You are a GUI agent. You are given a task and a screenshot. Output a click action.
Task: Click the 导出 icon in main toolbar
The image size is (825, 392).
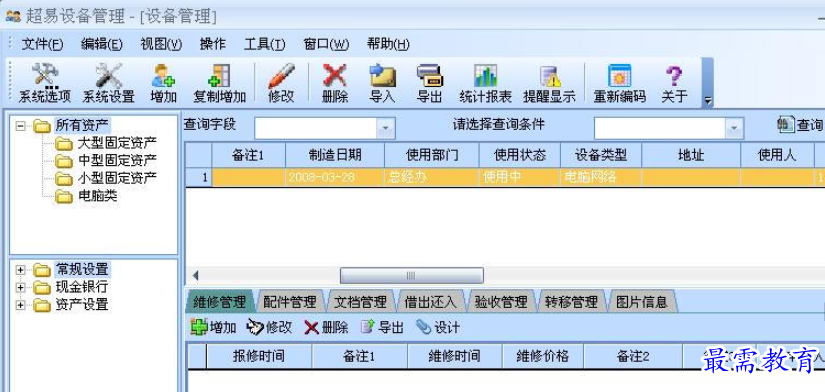[x=430, y=83]
